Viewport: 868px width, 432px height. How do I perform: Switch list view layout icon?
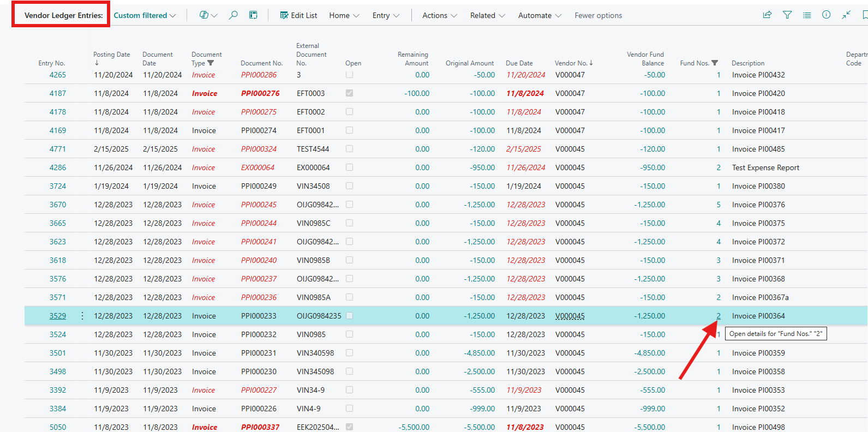(x=807, y=15)
